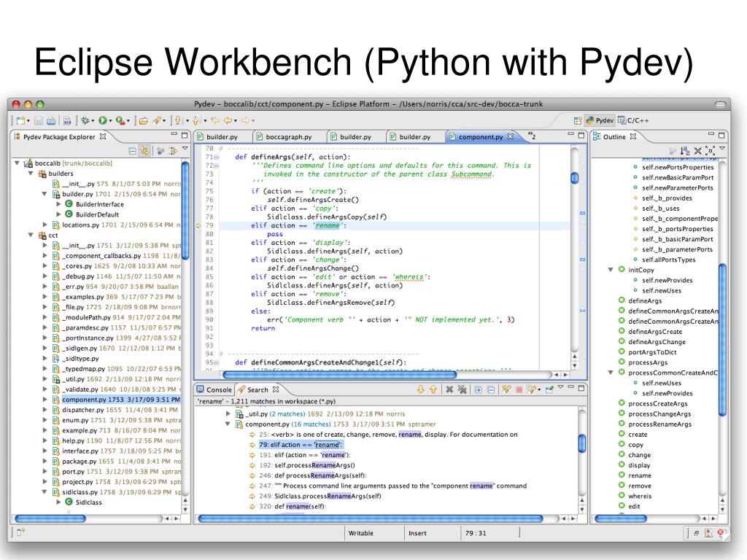This screenshot has height=560, width=747.
Task: Maximize the editor area
Action: click(x=581, y=135)
